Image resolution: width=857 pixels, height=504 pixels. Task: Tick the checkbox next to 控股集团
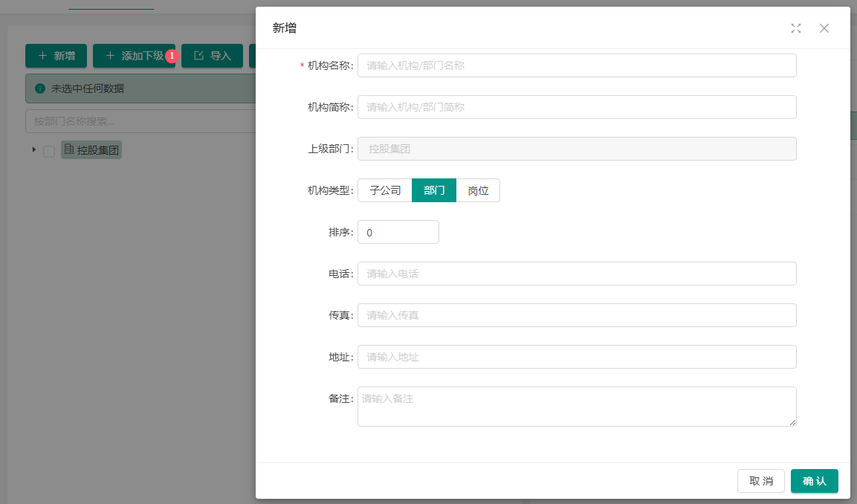[49, 151]
